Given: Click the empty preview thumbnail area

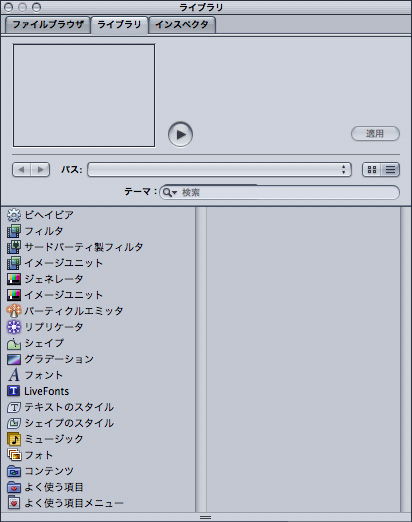Looking at the screenshot, I should (84, 95).
